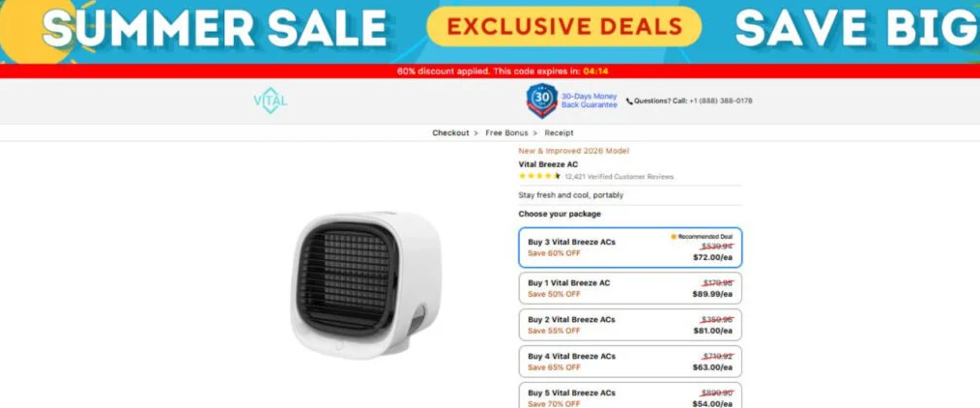Screen dimensions: 980x408
Task: Click the 30-Days Money Back Guarantee text
Action: [x=589, y=101]
